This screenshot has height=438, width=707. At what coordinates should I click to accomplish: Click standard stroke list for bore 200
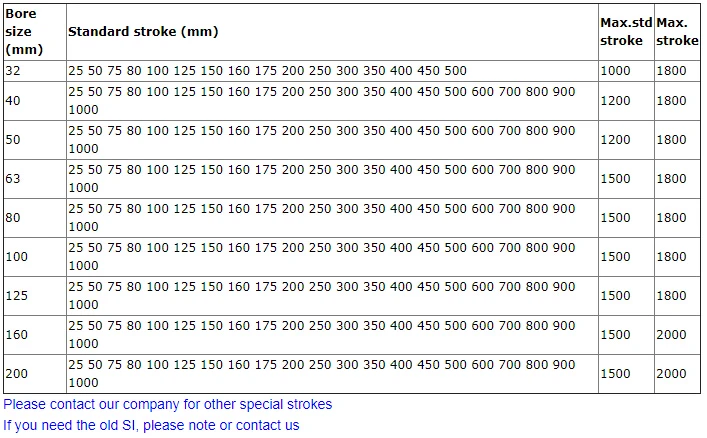point(332,374)
